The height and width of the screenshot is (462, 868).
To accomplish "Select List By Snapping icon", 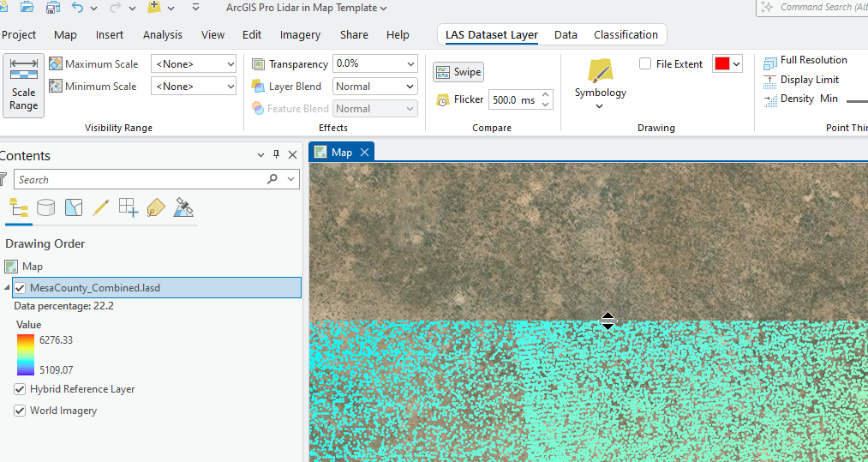I will (129, 207).
